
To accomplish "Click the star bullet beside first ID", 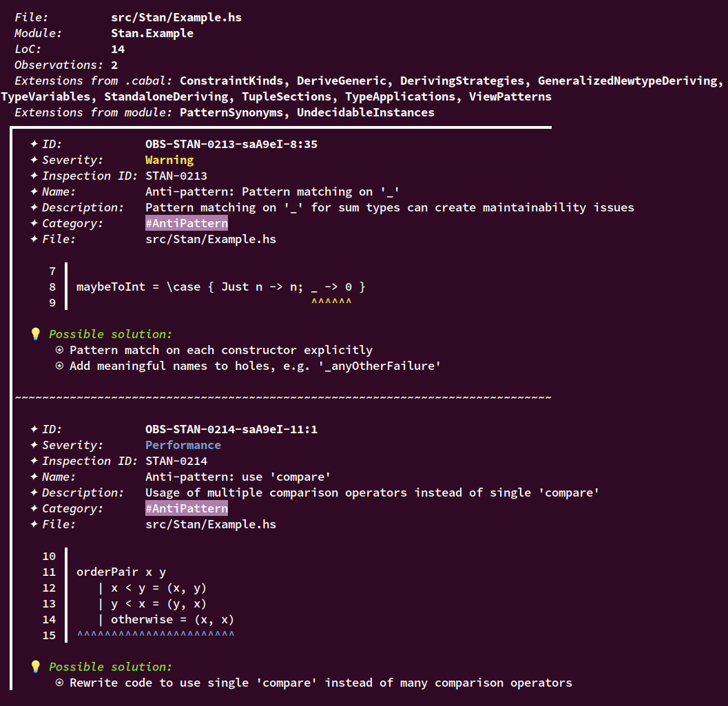I will pos(34,144).
